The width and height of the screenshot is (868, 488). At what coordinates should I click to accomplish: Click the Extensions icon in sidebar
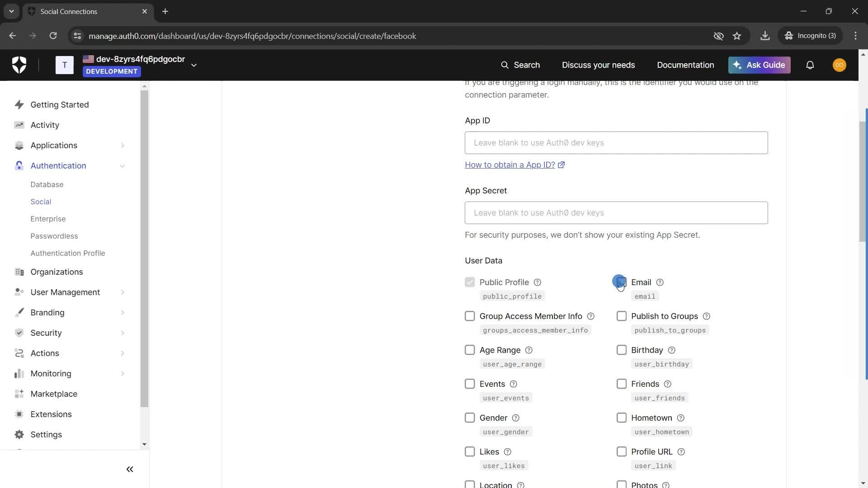tap(19, 414)
